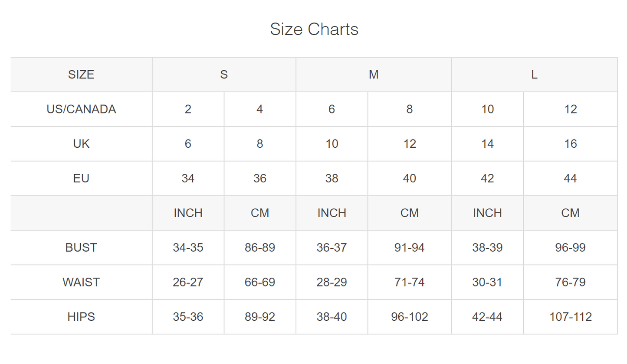The width and height of the screenshot is (627, 364).
Task: Click the WAIST row label
Action: 81,283
